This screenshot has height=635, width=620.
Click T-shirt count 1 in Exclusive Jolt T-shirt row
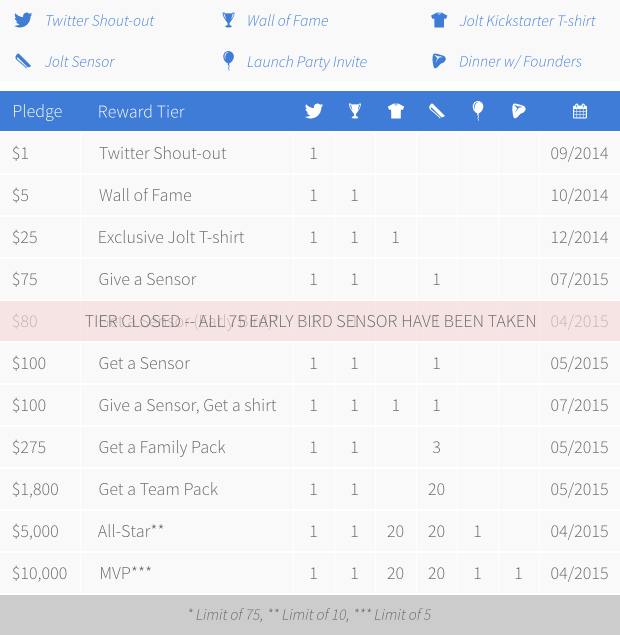[396, 238]
